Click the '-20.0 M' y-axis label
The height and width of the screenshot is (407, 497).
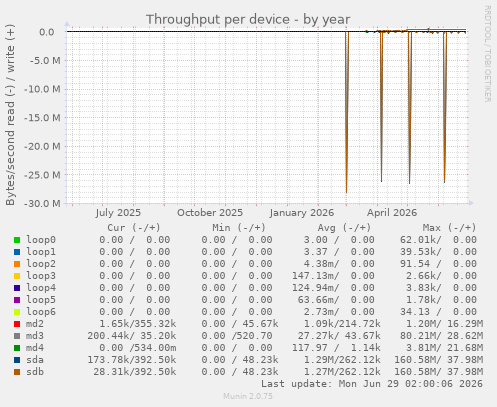pos(42,146)
